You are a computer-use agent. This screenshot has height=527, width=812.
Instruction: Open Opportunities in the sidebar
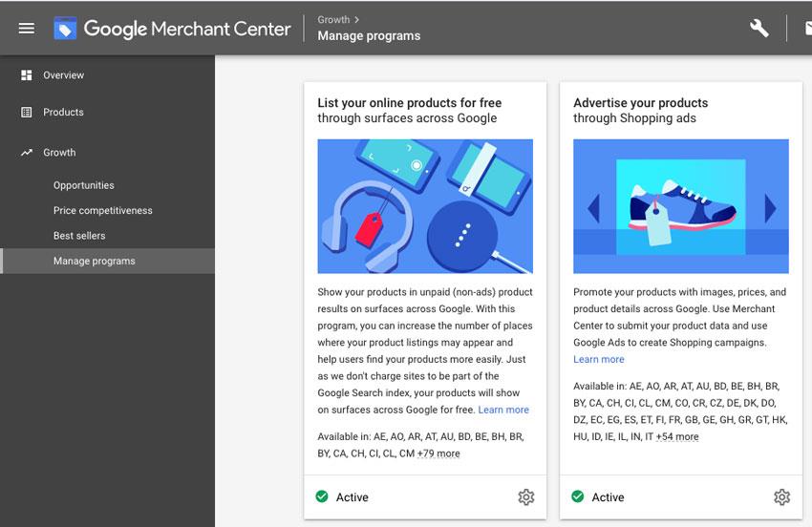click(x=83, y=186)
